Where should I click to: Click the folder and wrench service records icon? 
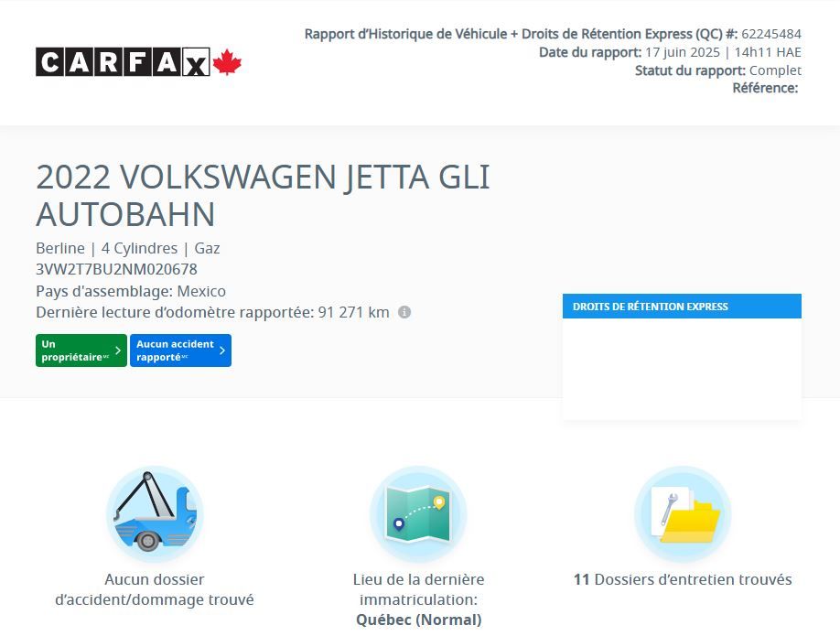[x=683, y=513]
